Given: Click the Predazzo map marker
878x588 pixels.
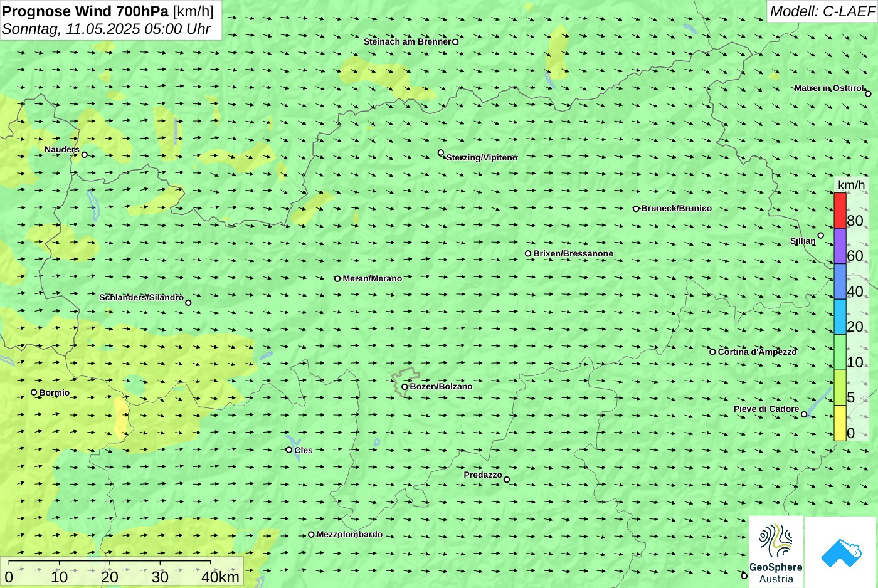Looking at the screenshot, I should coord(507,480).
